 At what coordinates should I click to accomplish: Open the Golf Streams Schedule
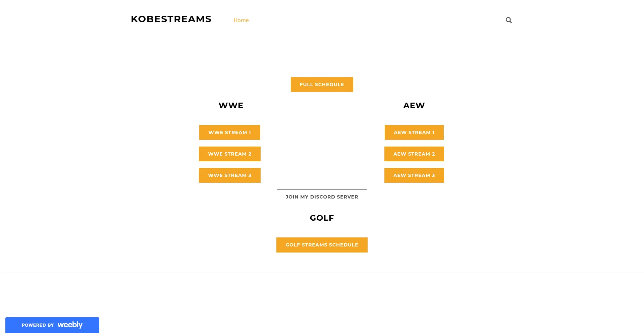322,245
